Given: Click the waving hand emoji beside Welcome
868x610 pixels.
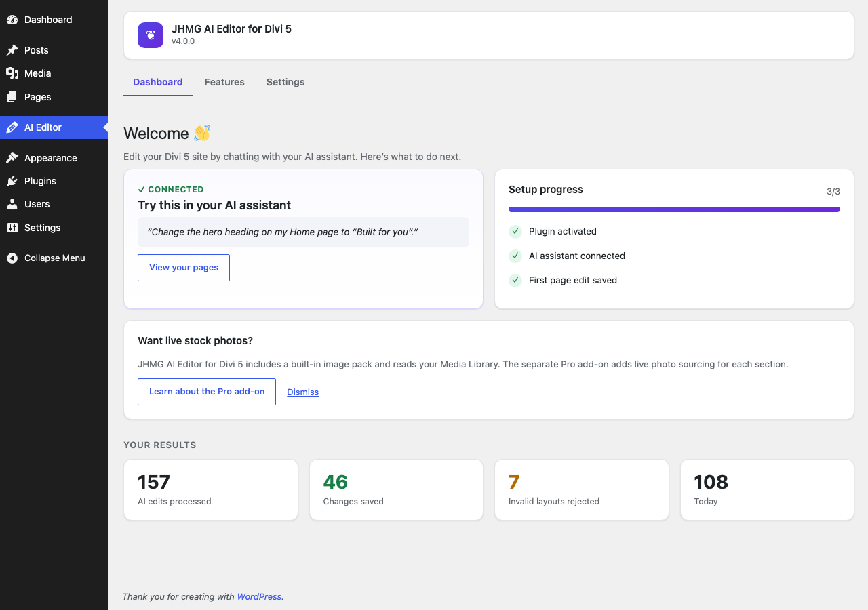Looking at the screenshot, I should tap(202, 133).
